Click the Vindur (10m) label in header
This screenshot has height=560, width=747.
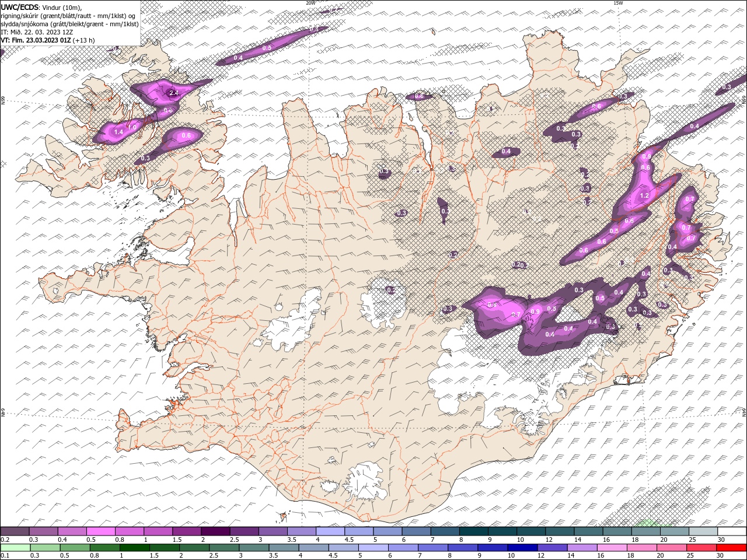point(62,7)
